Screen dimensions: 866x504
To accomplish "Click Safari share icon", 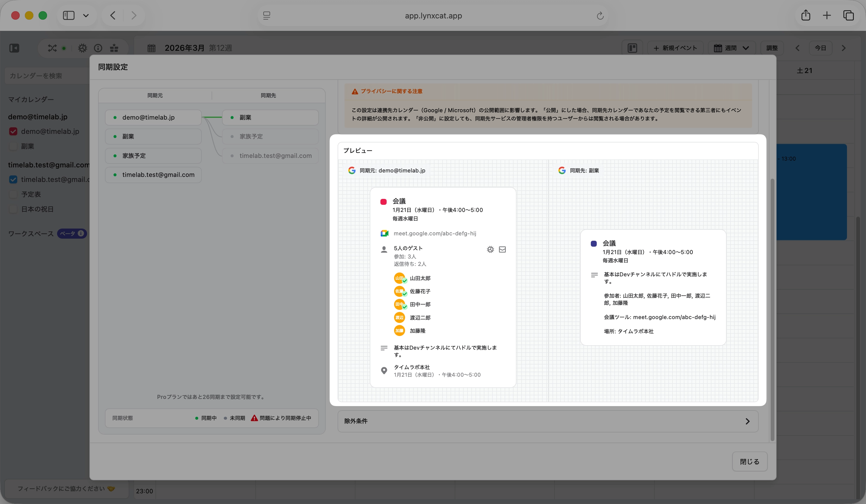I will click(805, 15).
